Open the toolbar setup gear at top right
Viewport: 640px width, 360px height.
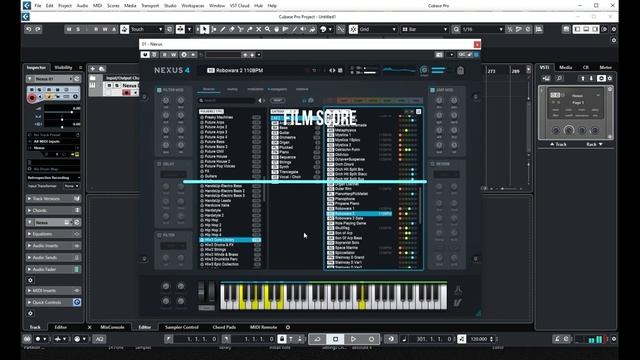(x=613, y=29)
